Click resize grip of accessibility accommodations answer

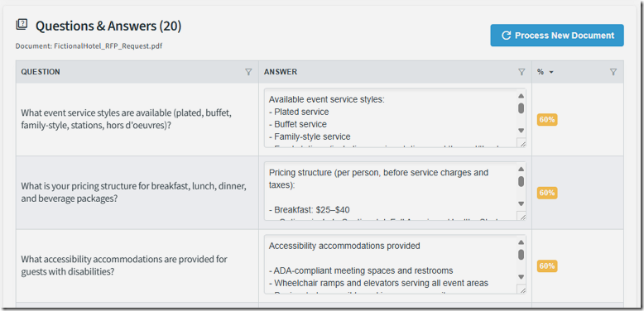coord(522,289)
